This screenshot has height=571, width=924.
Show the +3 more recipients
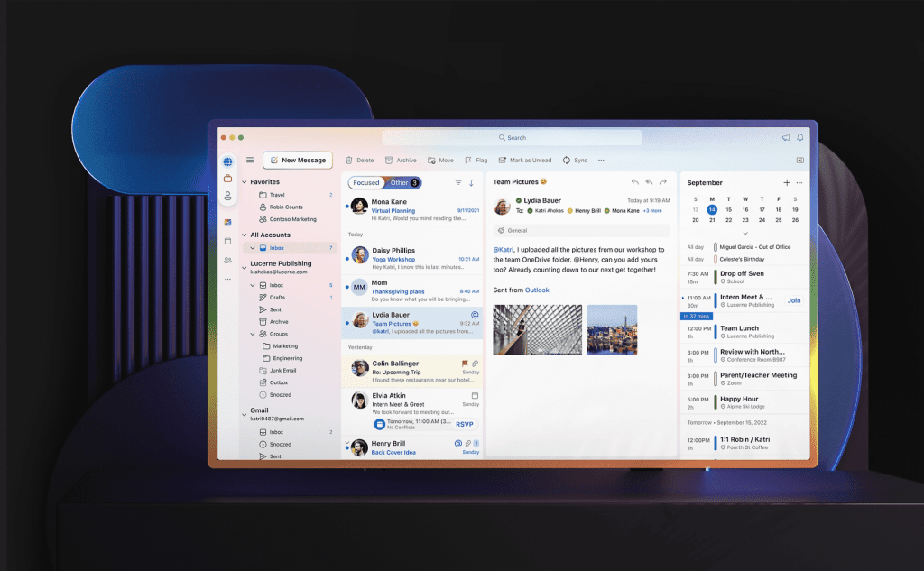652,210
